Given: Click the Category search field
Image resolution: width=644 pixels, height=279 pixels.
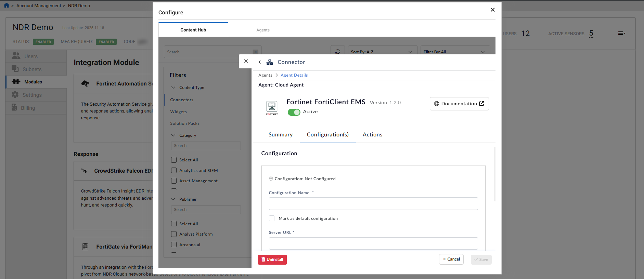Looking at the screenshot, I should (206, 146).
